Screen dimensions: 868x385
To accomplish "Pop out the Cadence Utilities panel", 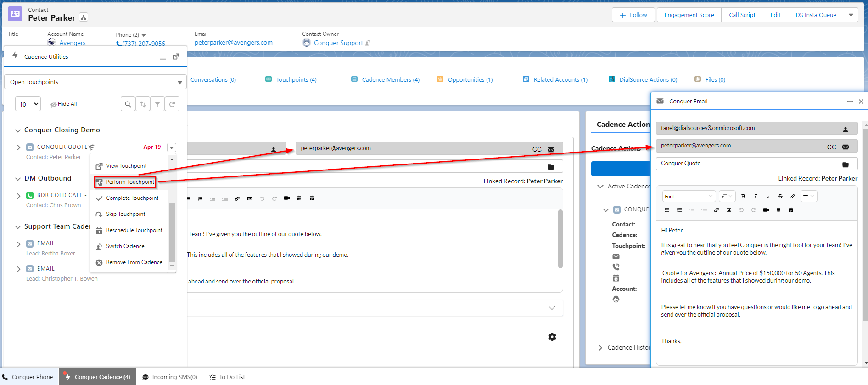I will [x=176, y=57].
